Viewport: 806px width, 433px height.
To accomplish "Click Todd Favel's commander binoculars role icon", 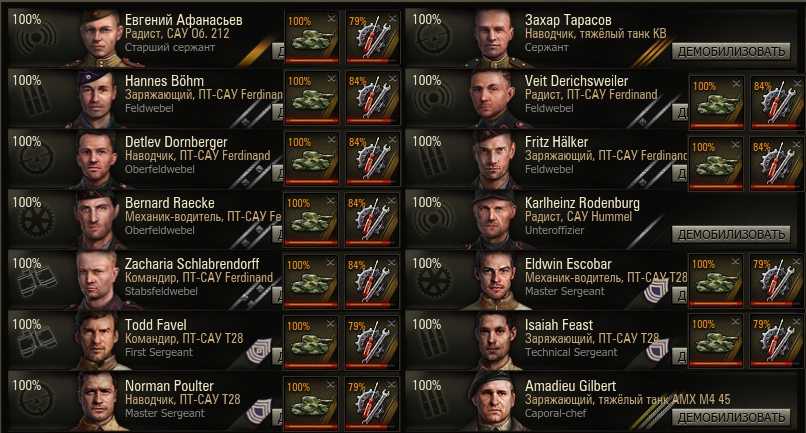I will pos(35,342).
